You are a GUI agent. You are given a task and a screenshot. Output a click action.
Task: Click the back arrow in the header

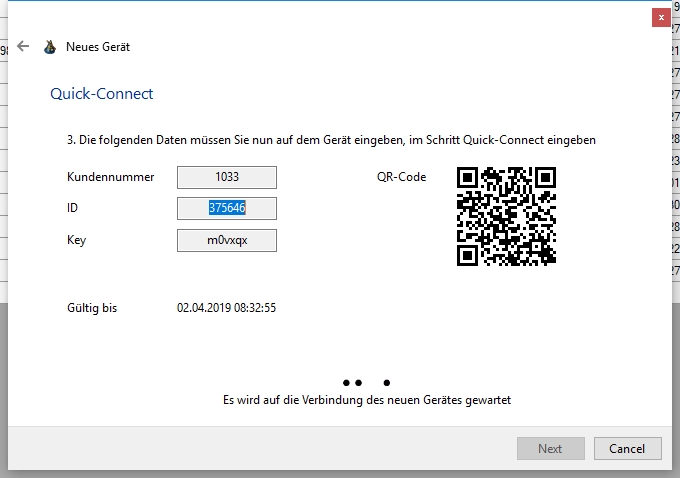point(23,46)
